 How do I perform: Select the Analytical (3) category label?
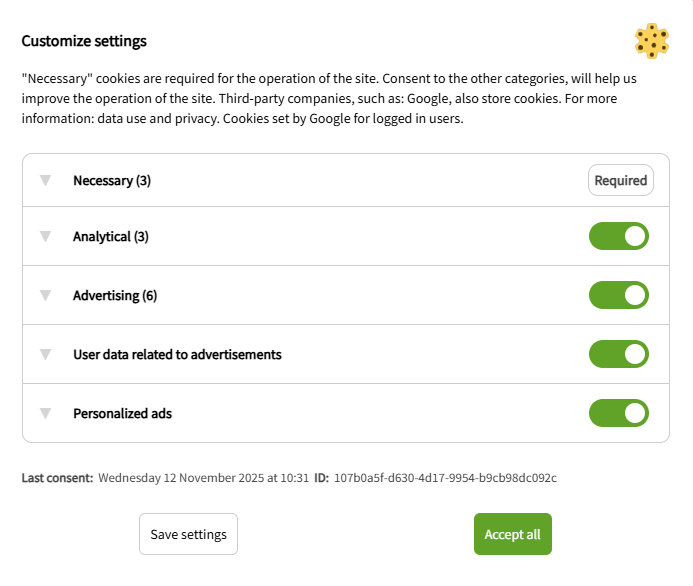pos(111,237)
